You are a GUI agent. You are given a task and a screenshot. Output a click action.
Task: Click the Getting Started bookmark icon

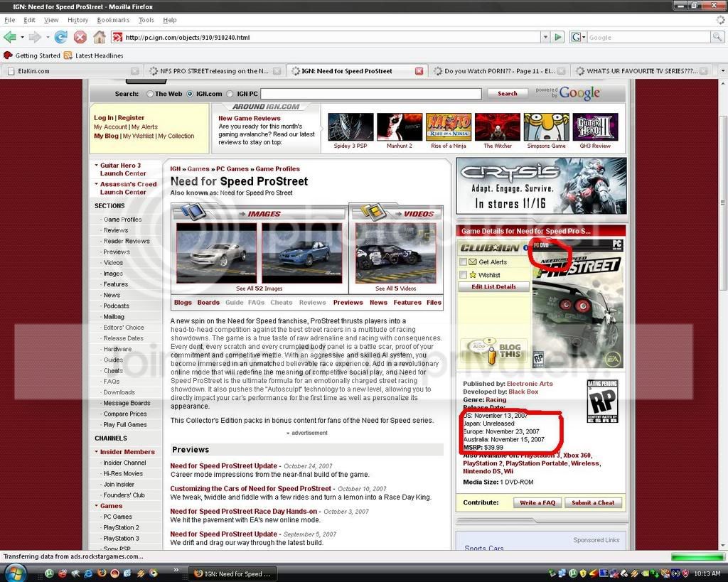[x=8, y=55]
